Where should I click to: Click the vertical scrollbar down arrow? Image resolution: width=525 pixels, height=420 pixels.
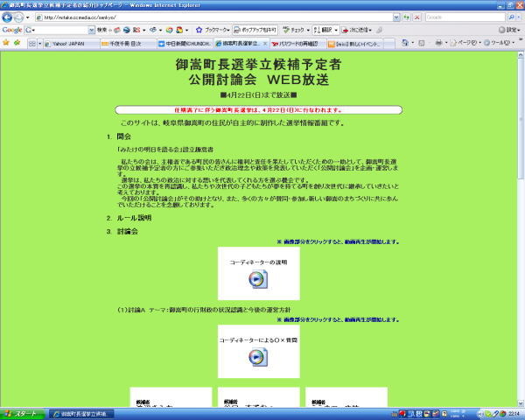[520, 402]
